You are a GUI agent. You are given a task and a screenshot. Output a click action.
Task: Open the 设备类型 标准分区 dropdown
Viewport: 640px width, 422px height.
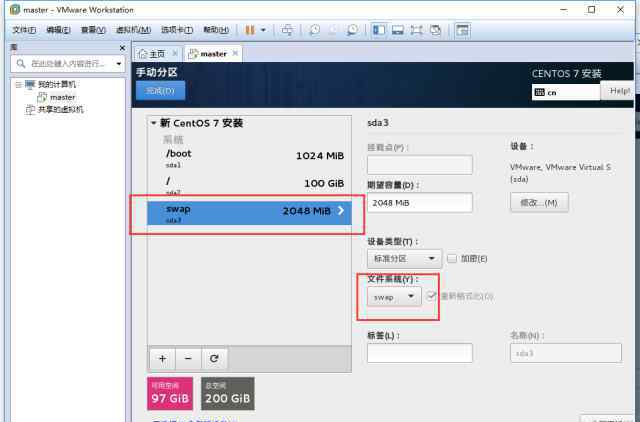[404, 259]
